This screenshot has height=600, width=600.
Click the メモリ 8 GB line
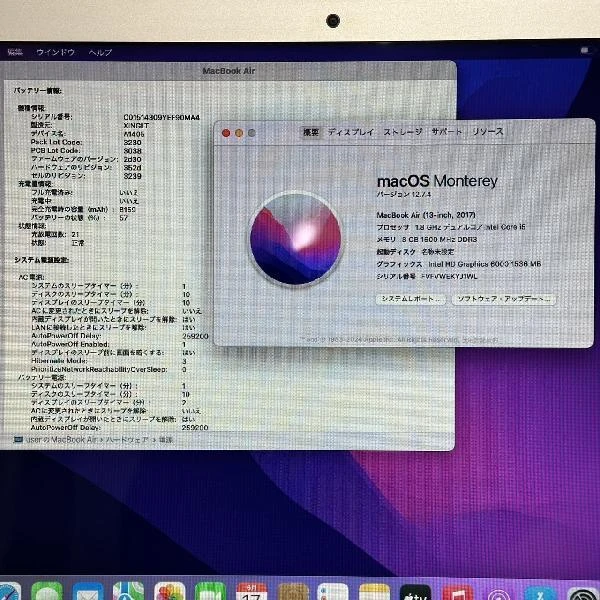click(427, 239)
